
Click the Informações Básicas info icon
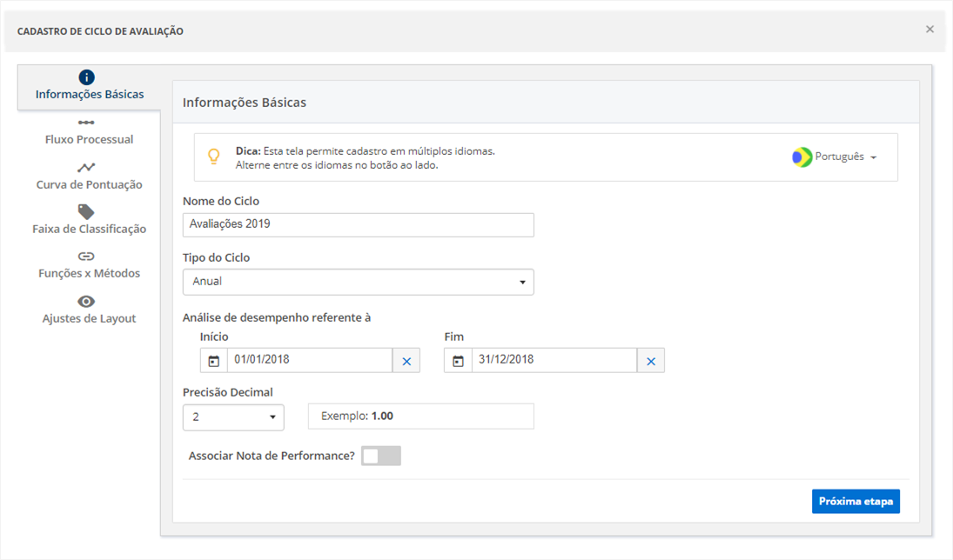(86, 77)
